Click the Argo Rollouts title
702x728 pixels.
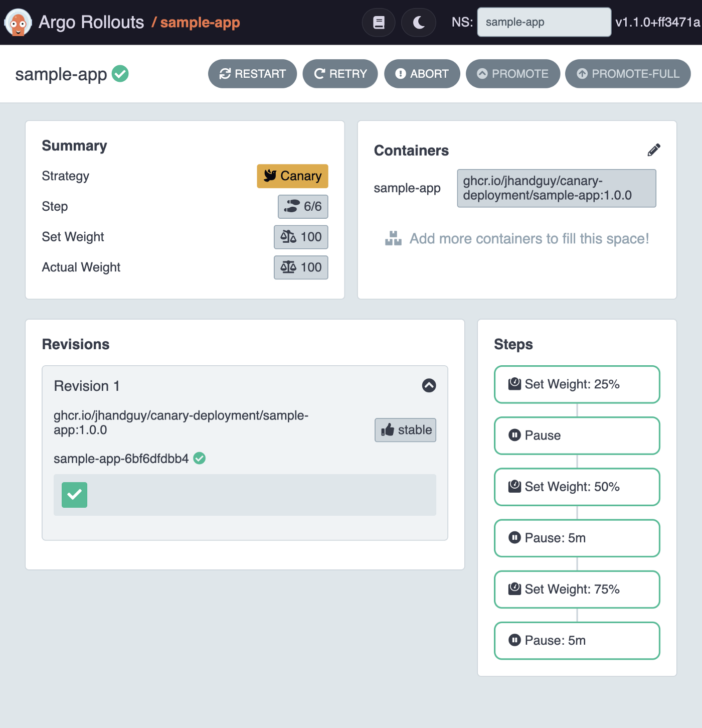91,22
